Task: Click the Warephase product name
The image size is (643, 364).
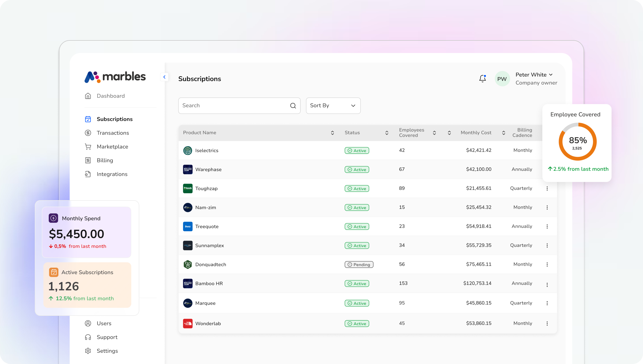Action: click(x=208, y=169)
